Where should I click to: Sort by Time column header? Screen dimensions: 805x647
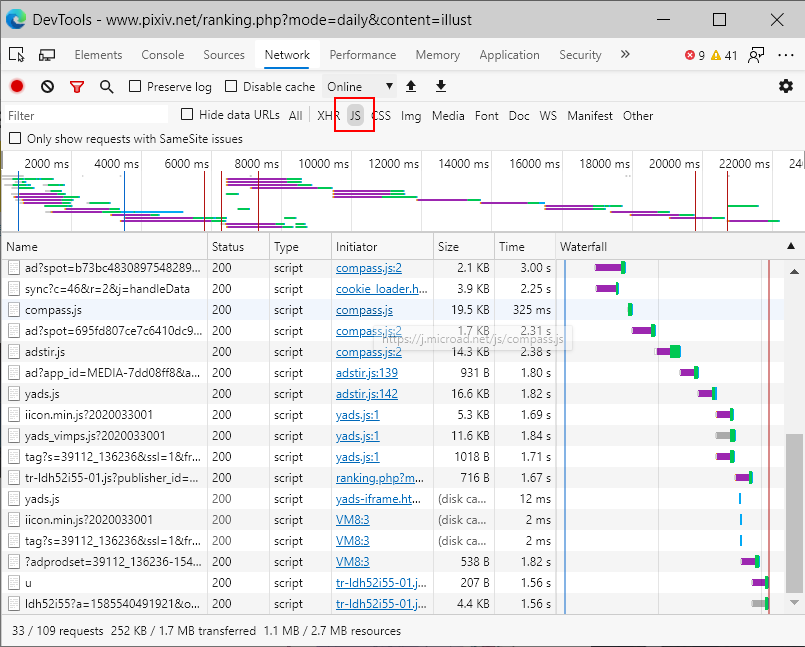(525, 246)
